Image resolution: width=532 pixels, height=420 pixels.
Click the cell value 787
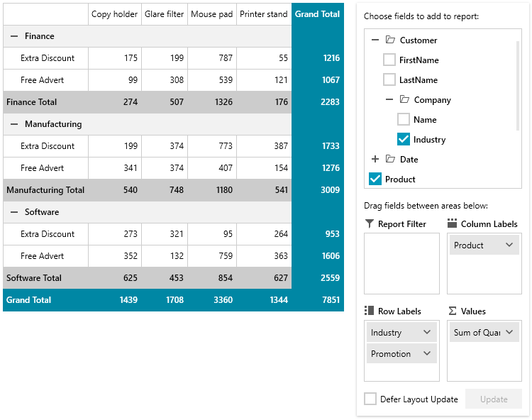click(x=226, y=58)
